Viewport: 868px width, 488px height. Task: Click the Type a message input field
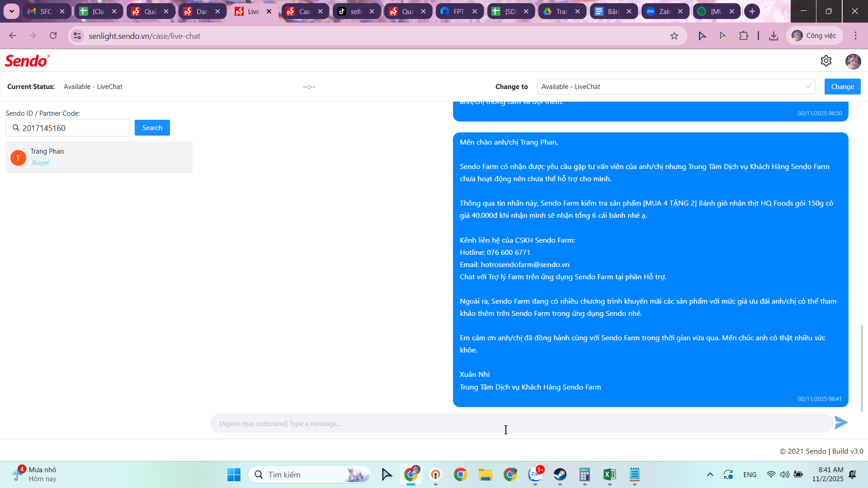(x=520, y=424)
